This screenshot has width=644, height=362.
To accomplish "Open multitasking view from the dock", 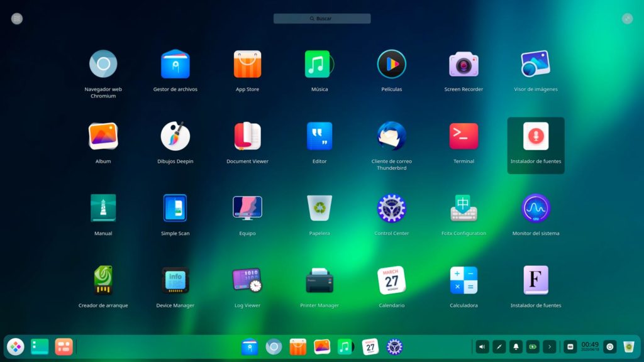I will tap(64, 347).
